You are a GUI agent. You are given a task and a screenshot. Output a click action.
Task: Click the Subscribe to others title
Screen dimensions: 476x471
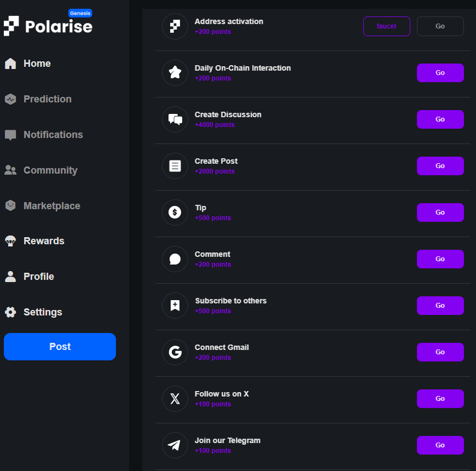231,301
